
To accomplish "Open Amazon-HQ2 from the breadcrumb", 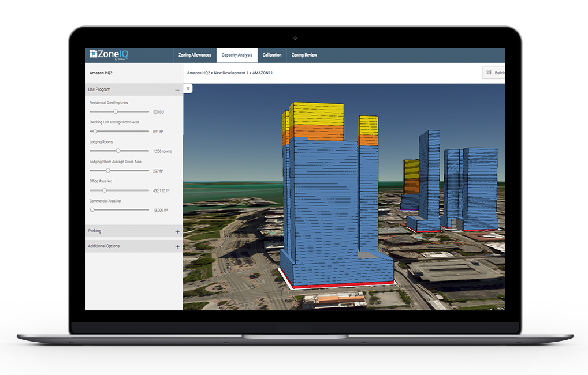I will pos(200,73).
